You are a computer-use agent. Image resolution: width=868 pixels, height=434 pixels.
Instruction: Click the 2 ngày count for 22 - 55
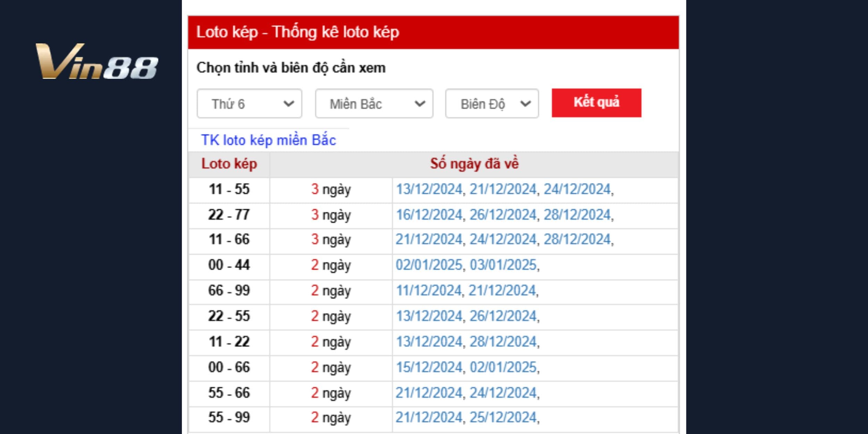[331, 316]
